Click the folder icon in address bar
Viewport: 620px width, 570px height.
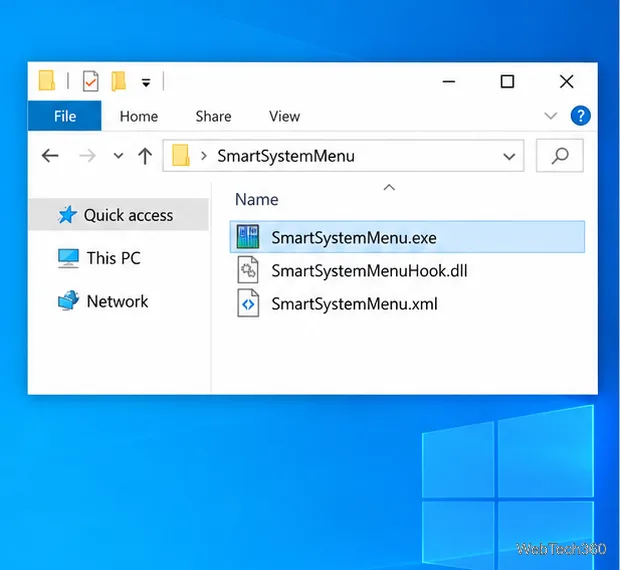(181, 155)
